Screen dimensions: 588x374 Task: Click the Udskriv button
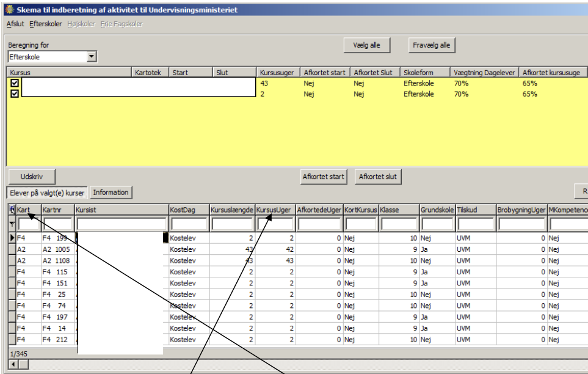32,177
